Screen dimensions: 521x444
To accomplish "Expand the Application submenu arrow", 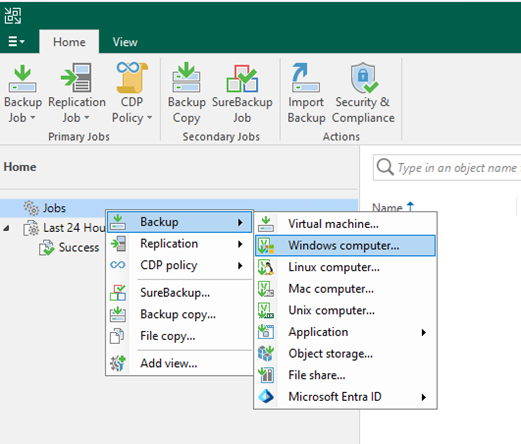I will click(x=423, y=332).
